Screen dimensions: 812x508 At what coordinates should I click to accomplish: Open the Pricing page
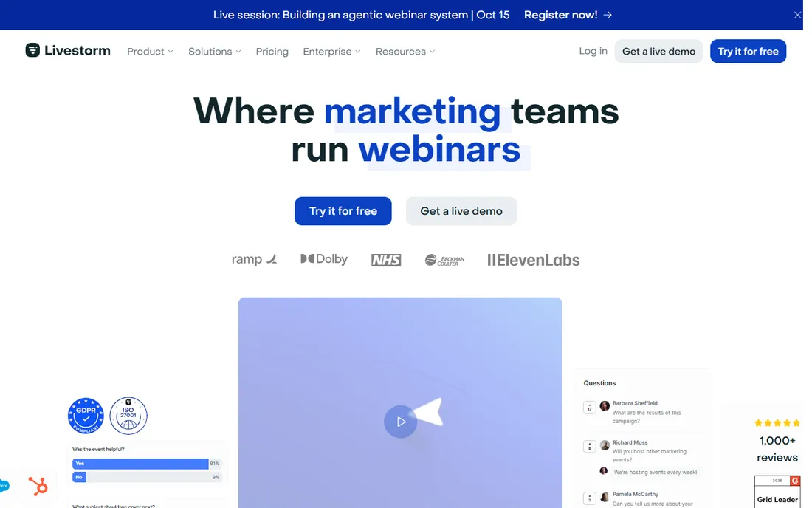coord(272,51)
